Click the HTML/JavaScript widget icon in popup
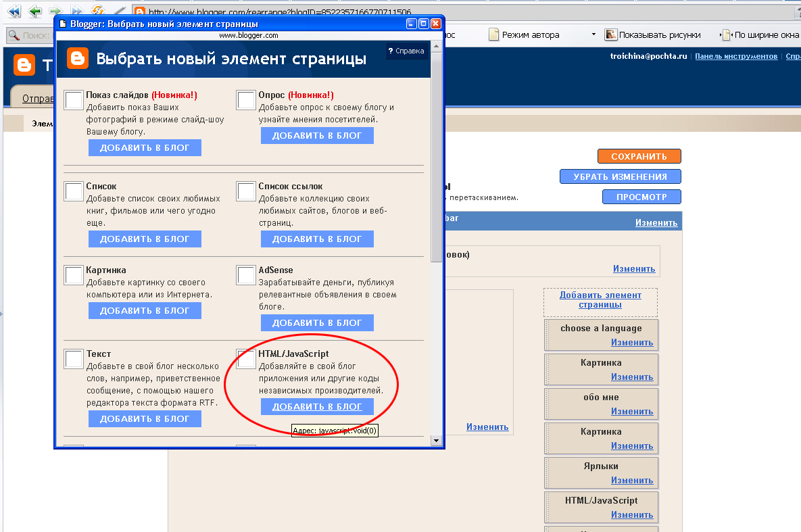Screen dimensions: 801x532 [246, 359]
